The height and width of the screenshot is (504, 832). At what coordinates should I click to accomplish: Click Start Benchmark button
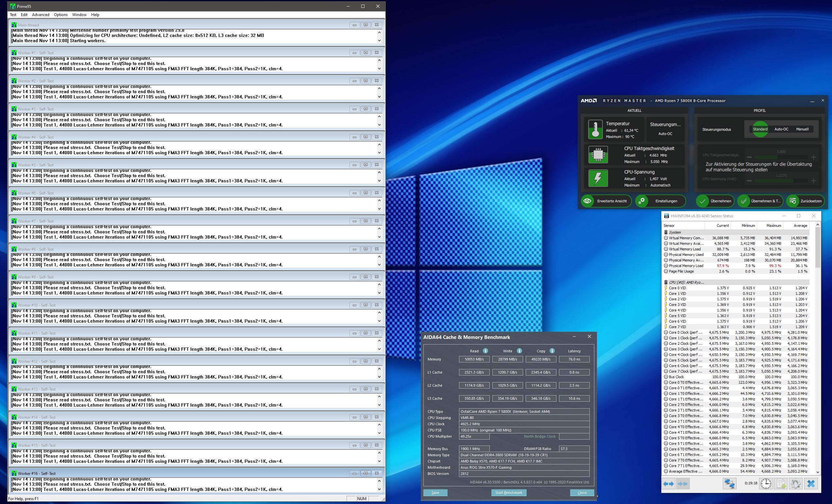(509, 493)
